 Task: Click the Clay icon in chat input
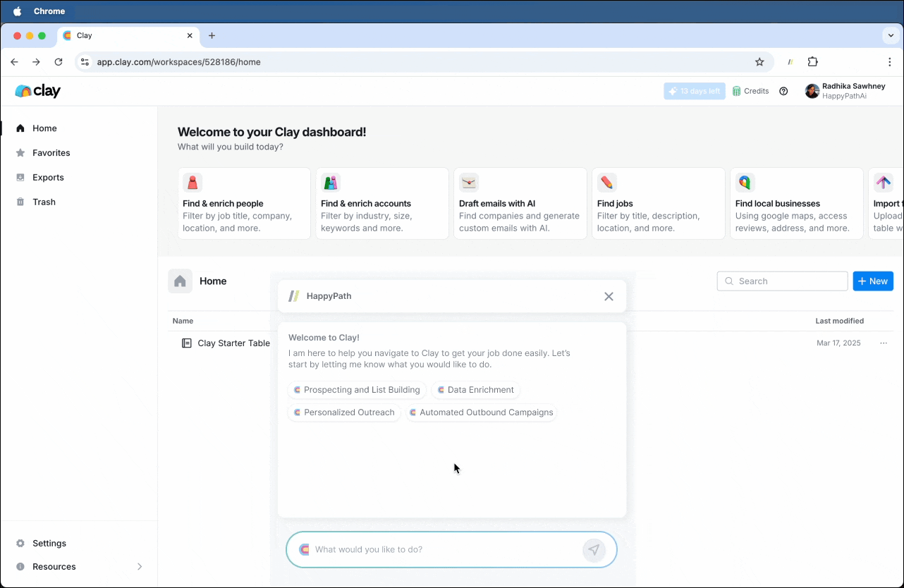tap(304, 550)
